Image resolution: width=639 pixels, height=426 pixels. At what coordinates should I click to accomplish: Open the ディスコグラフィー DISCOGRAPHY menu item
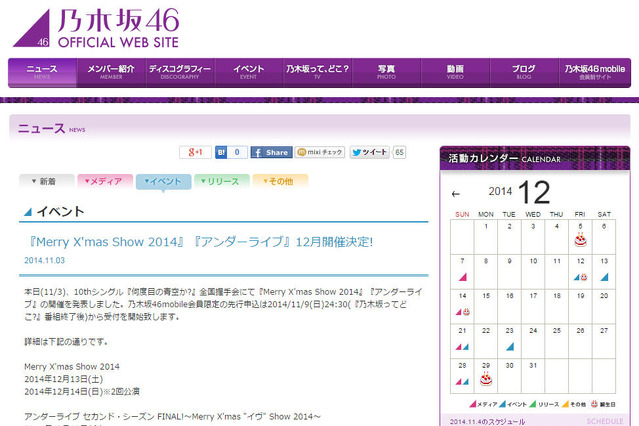[180, 73]
